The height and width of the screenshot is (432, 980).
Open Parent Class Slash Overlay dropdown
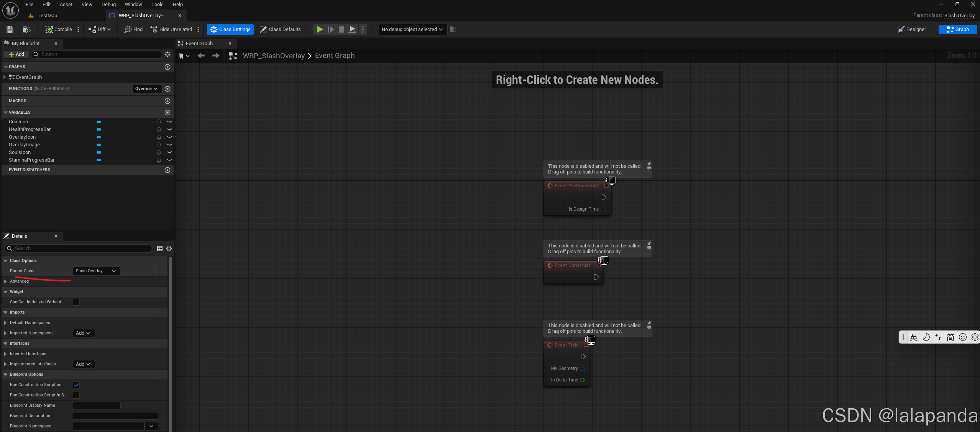(96, 271)
